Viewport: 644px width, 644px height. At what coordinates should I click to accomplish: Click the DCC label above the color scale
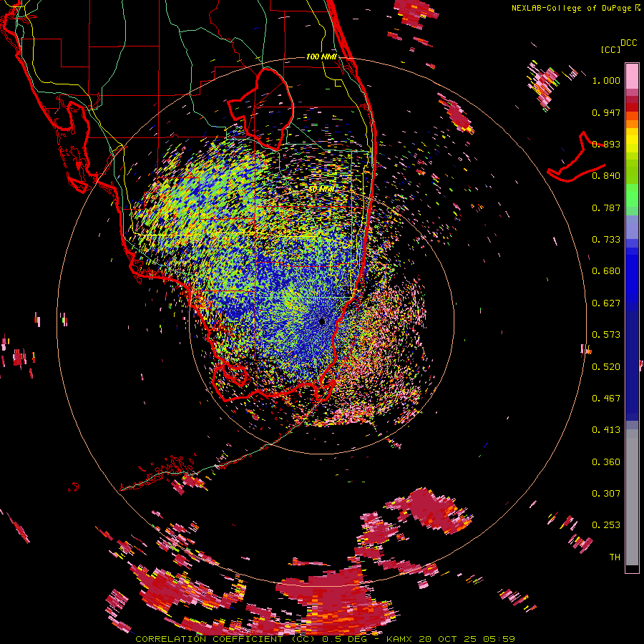[628, 43]
